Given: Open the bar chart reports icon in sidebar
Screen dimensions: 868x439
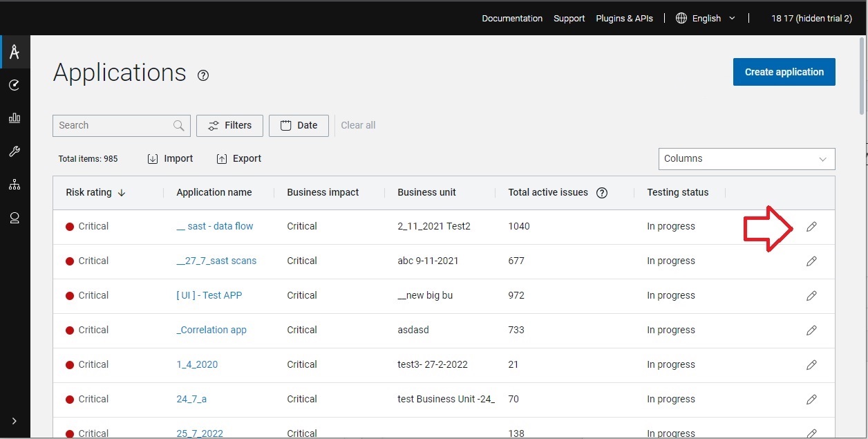Looking at the screenshot, I should coord(15,118).
